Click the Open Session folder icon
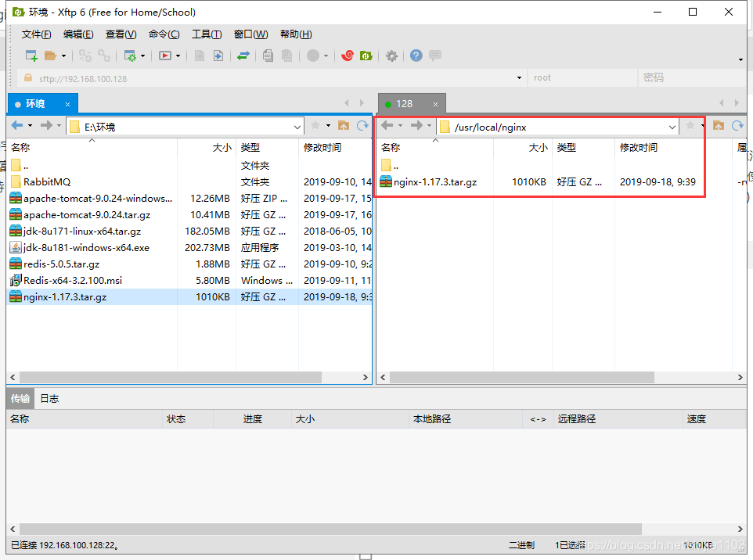This screenshot has height=560, width=753. pyautogui.click(x=50, y=56)
